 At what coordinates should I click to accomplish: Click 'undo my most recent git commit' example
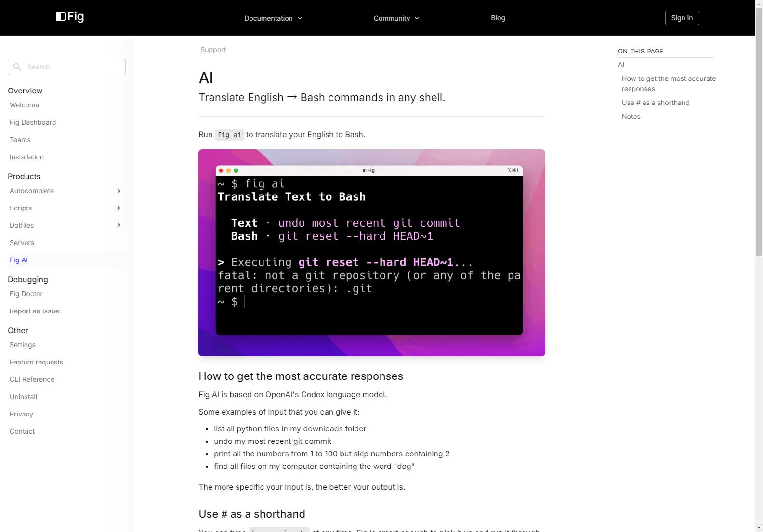[x=273, y=441]
